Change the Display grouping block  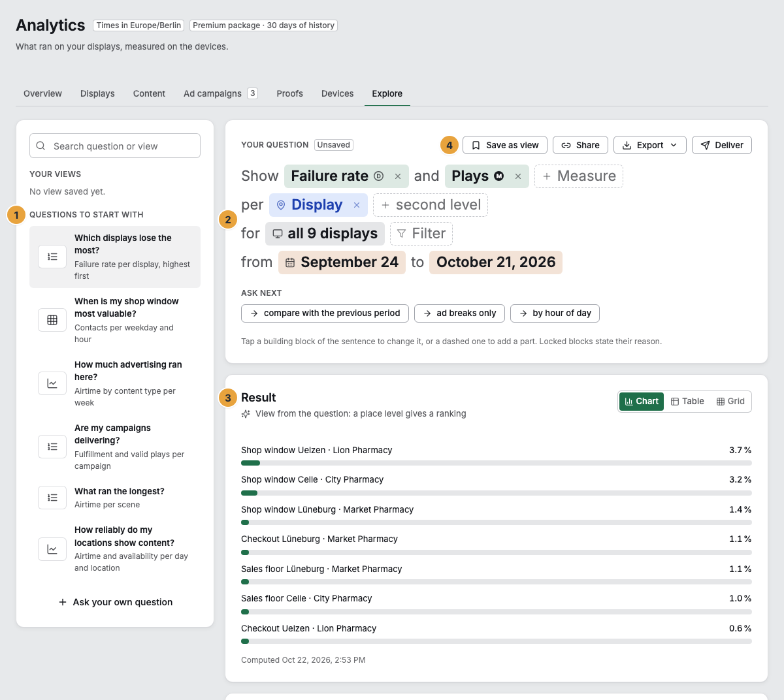(317, 205)
